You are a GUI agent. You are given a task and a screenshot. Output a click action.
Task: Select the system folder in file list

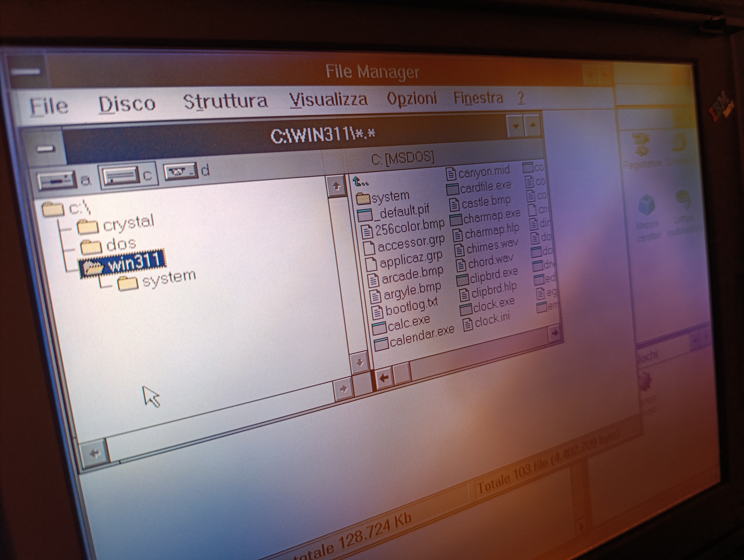point(382,197)
